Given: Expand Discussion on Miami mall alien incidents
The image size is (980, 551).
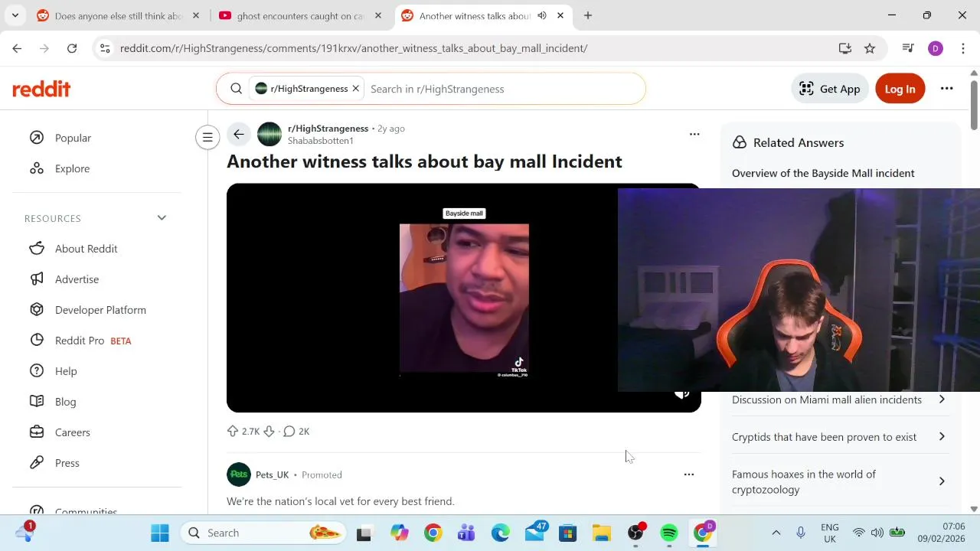Looking at the screenshot, I should coord(840,399).
